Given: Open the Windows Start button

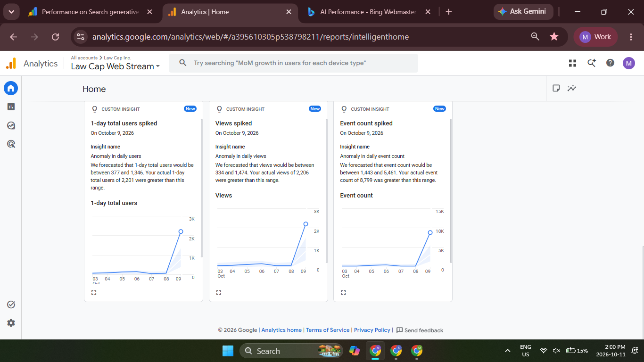Looking at the screenshot, I should click(x=228, y=351).
